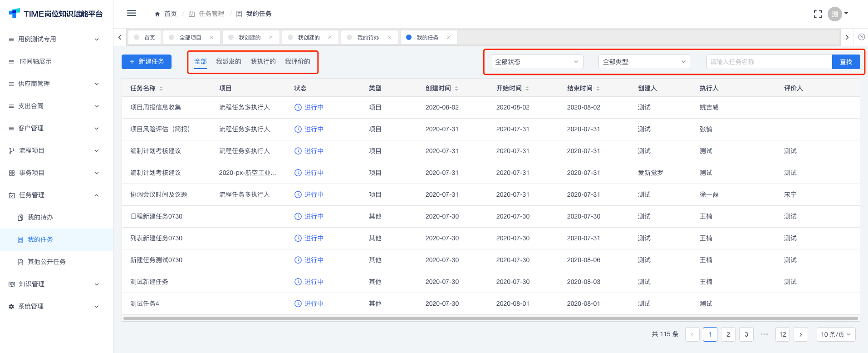Click the task 协调会议时间及议题
Viewport: 868px width, 353px height.
[x=159, y=195]
